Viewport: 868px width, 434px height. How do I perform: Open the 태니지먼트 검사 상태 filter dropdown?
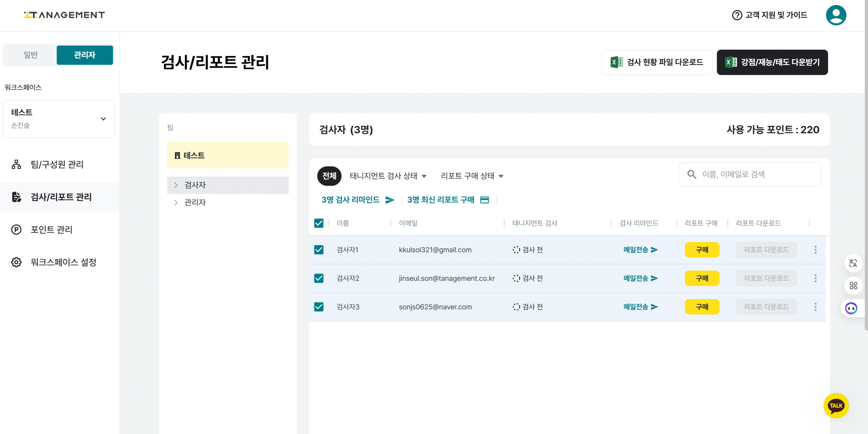pyautogui.click(x=388, y=176)
